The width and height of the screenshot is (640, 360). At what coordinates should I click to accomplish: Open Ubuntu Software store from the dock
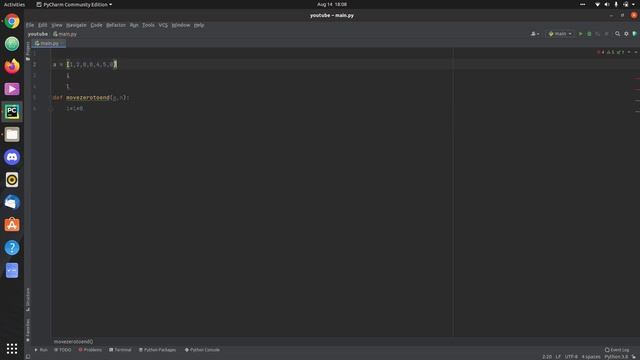pos(12,225)
